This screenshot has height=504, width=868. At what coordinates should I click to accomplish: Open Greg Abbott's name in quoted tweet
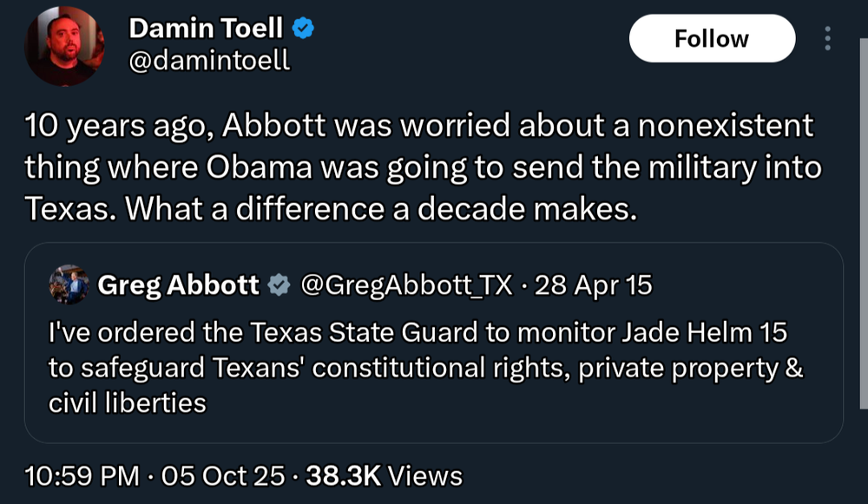[x=179, y=285]
